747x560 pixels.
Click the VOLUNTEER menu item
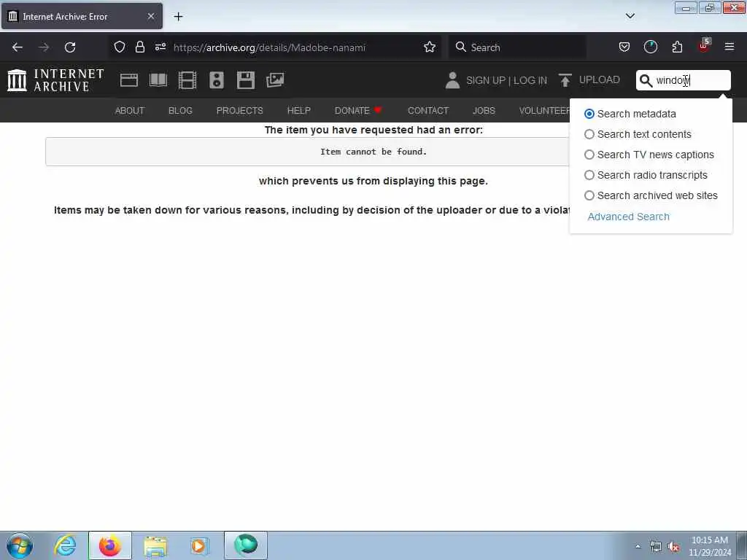pos(544,111)
